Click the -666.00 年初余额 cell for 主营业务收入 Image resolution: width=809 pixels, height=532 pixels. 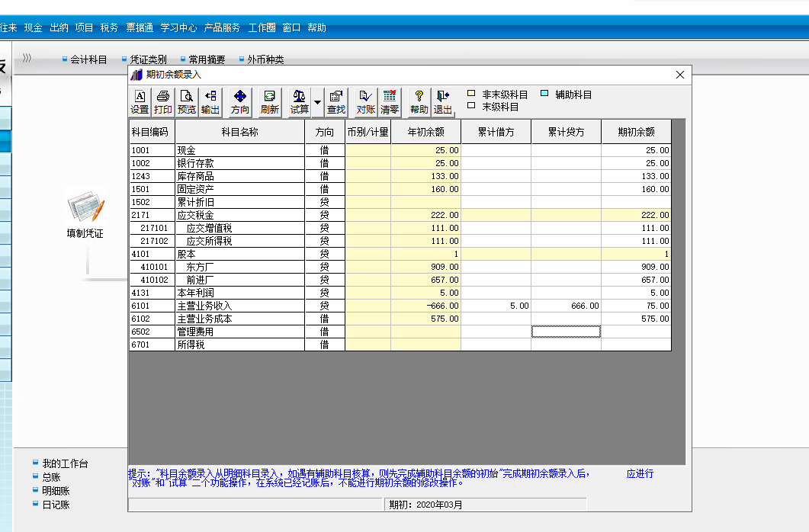tap(425, 306)
